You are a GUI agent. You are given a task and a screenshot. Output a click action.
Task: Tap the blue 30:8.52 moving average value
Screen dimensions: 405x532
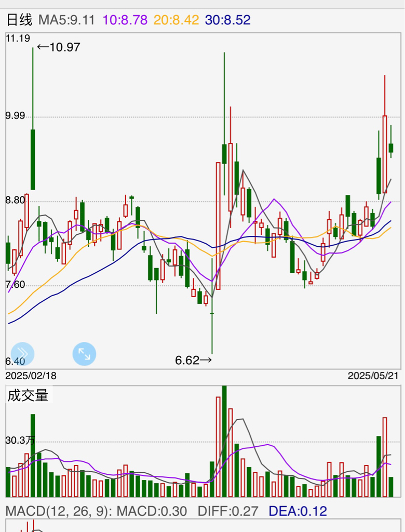tap(227, 20)
